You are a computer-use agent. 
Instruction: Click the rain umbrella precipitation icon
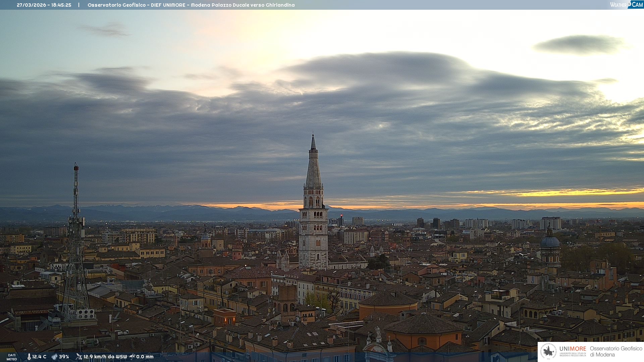tap(132, 357)
